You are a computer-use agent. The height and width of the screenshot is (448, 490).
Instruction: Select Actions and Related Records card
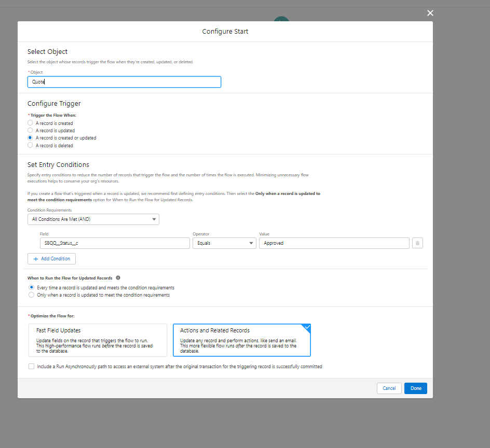241,340
